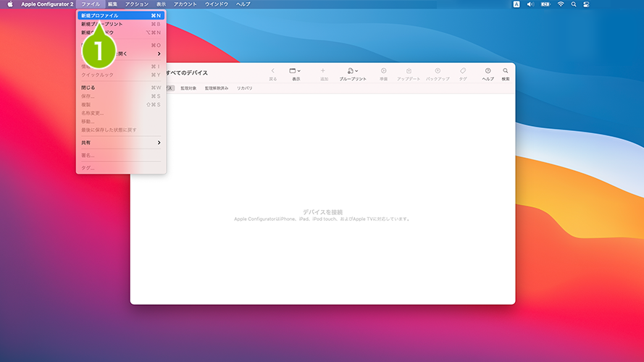Click the タグ tag icon in toolbar
This screenshot has height=362, width=644.
click(463, 71)
